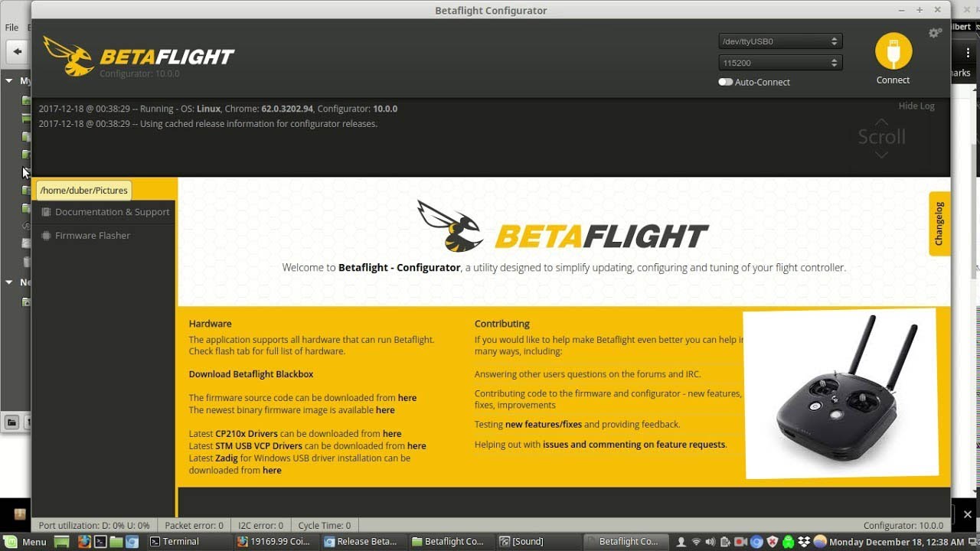
Task: Click red screen recorder tray icon
Action: [x=741, y=542]
